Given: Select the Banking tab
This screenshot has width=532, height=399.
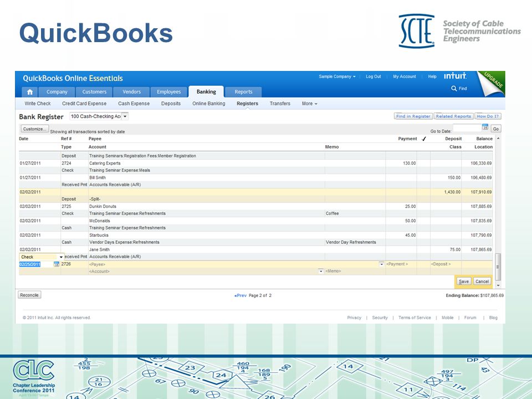Looking at the screenshot, I should [x=206, y=91].
